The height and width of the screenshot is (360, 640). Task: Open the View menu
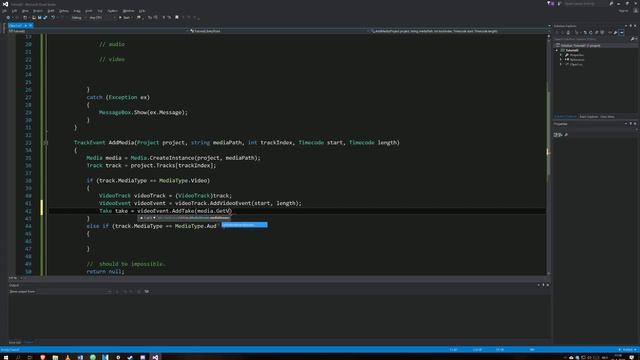point(25,11)
